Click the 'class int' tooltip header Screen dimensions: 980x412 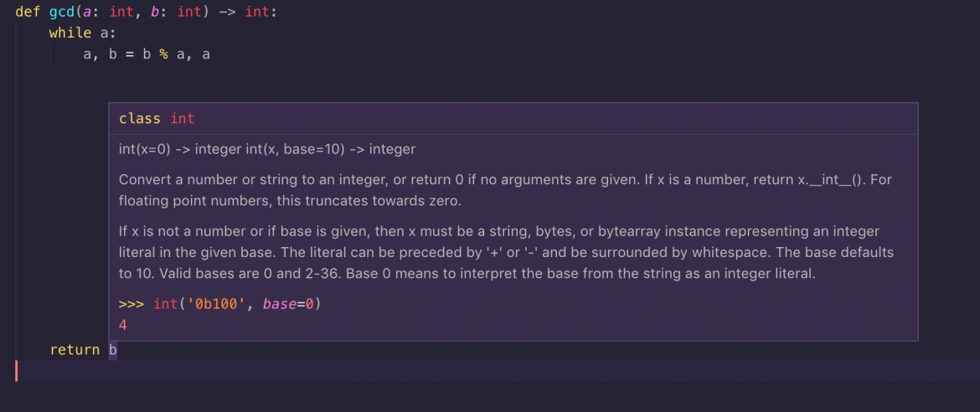[x=157, y=119]
